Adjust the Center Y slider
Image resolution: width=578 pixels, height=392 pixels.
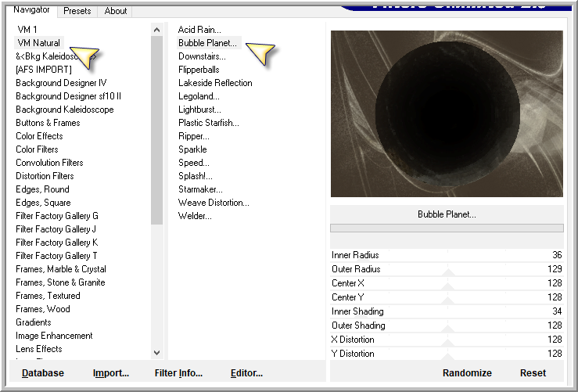[x=447, y=297]
